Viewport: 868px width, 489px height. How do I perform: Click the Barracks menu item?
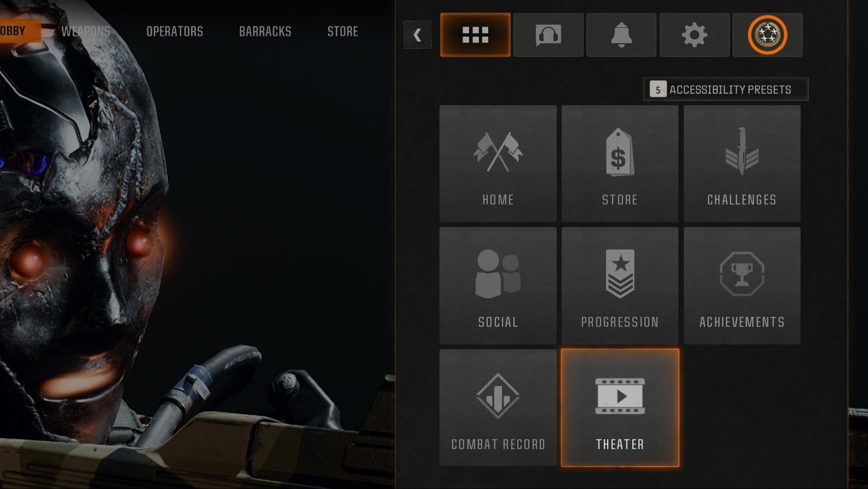264,31
